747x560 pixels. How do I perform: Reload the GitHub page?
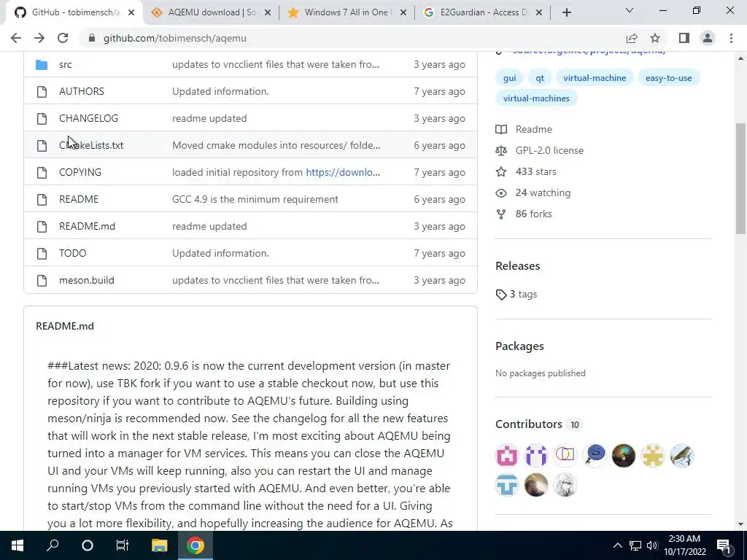[x=63, y=38]
